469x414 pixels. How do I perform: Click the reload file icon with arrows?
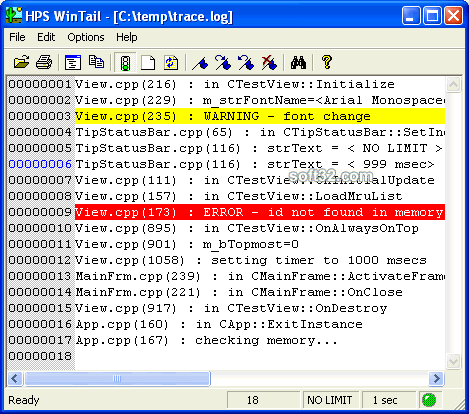(171, 62)
